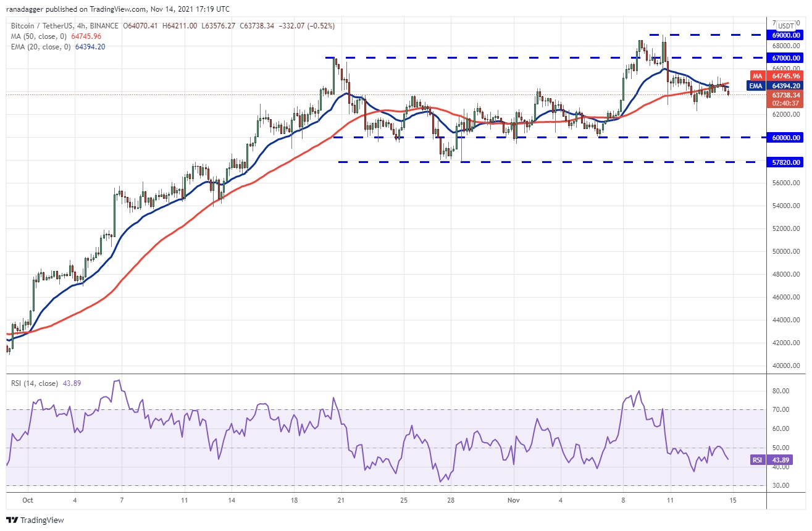Click the current price tag 63738.34
Screen dimensions: 812x531
[x=785, y=95]
